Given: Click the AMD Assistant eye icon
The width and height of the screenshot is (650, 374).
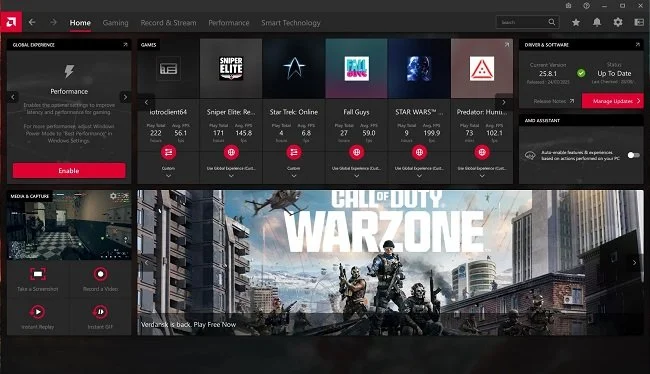Looking at the screenshot, I should [x=530, y=155].
